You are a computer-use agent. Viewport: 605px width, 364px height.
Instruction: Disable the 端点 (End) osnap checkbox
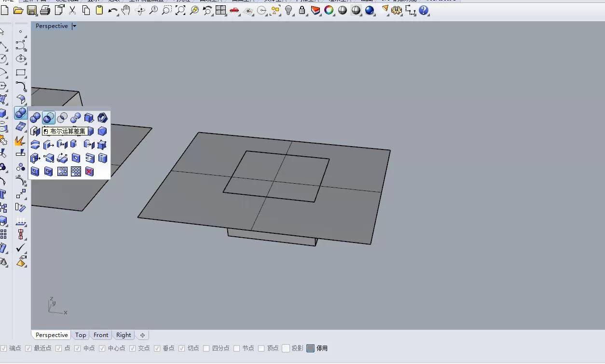tap(4, 348)
